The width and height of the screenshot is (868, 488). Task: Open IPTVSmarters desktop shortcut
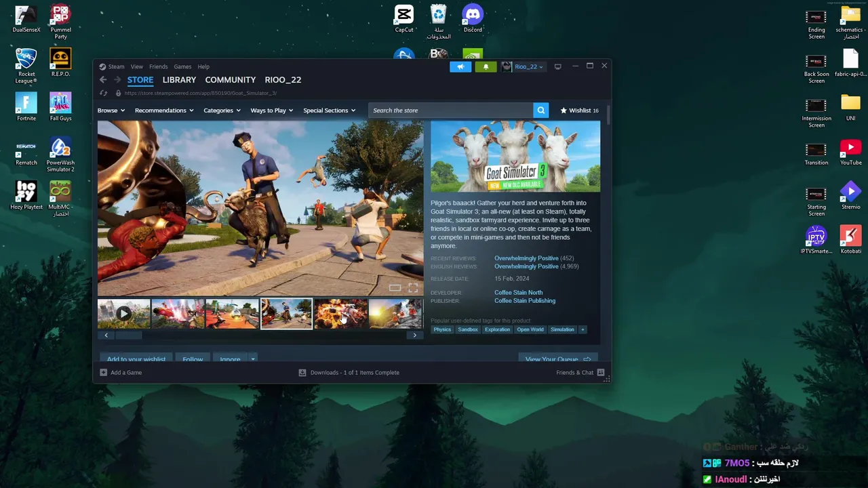(x=816, y=240)
